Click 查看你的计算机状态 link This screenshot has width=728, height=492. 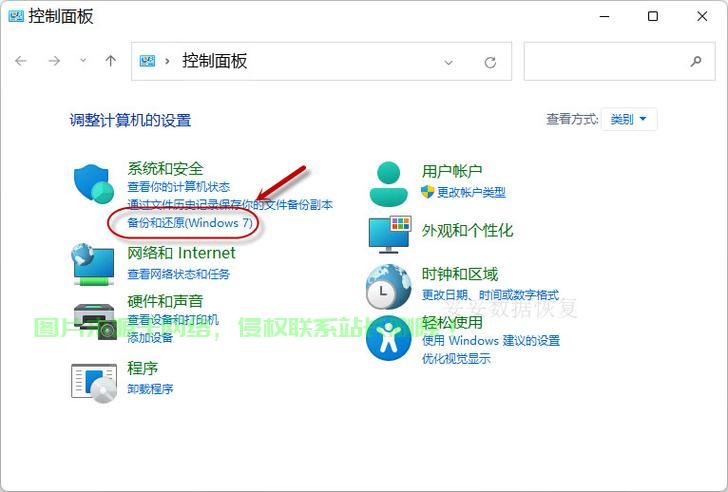point(178,187)
